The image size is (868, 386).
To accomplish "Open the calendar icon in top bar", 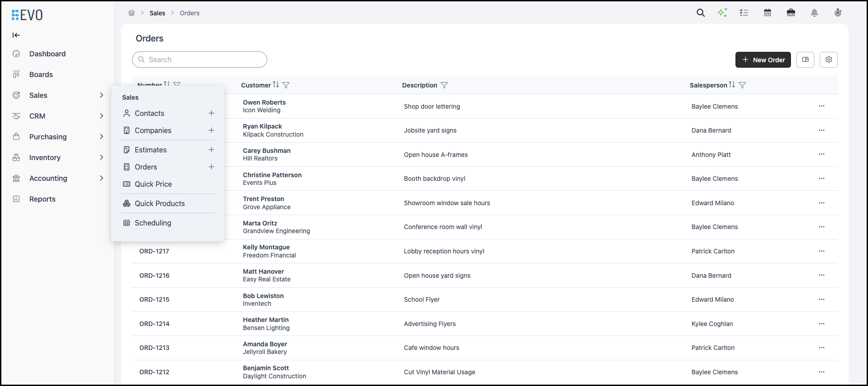I will pos(767,13).
